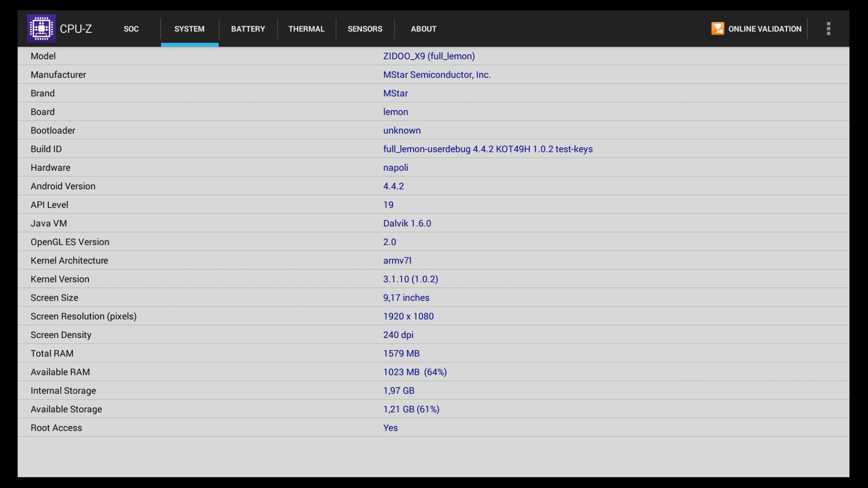Click the Screen Size label

point(55,297)
